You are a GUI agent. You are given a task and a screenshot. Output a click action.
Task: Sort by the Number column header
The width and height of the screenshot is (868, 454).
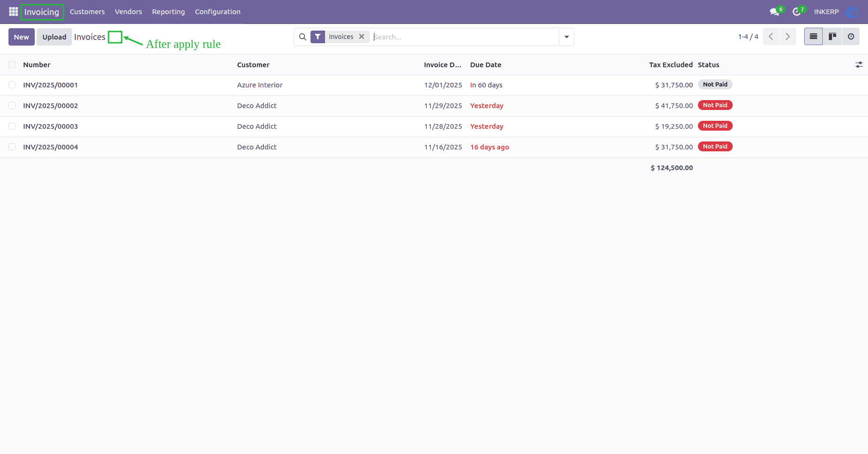[x=37, y=65]
